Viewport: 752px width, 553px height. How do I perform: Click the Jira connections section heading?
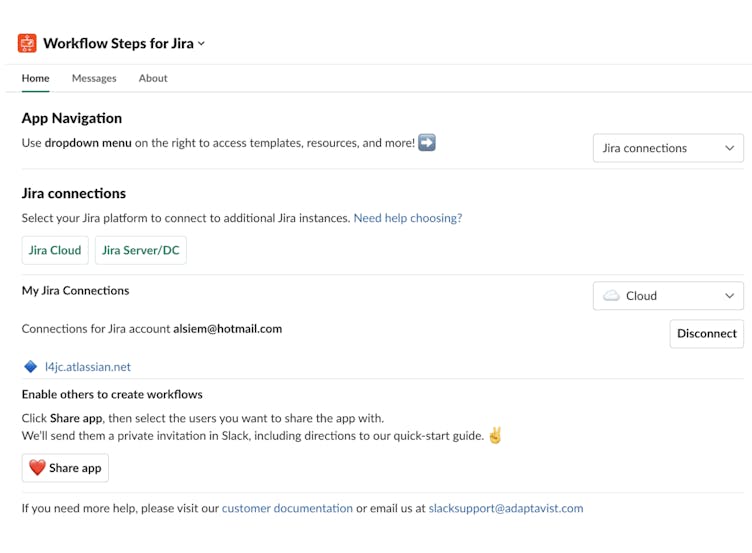(74, 193)
